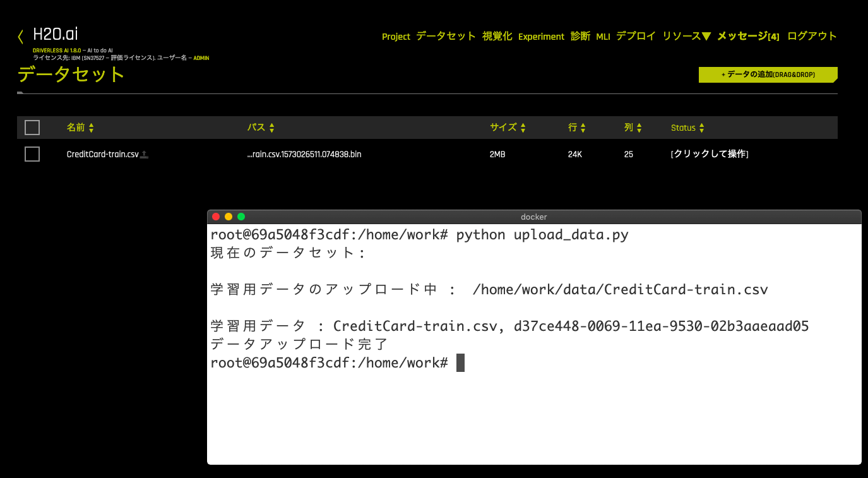Screen dimensions: 868x478
Task: Click the 列 column header text
Action: (x=629, y=128)
